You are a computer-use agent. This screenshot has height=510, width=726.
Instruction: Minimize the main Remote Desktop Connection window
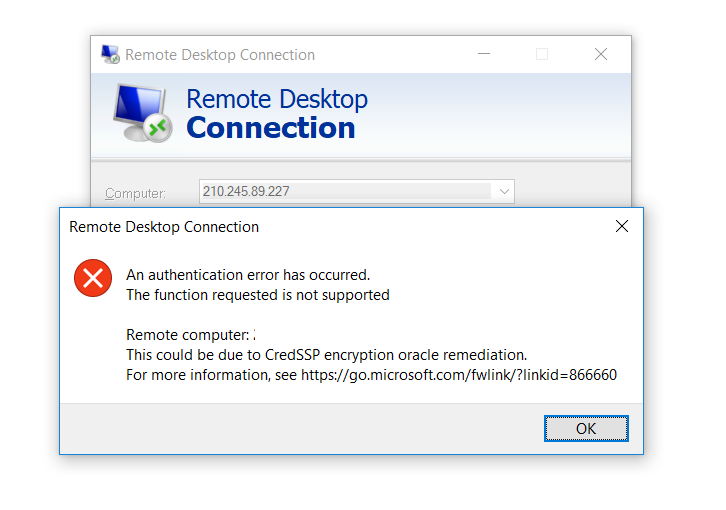click(x=482, y=54)
